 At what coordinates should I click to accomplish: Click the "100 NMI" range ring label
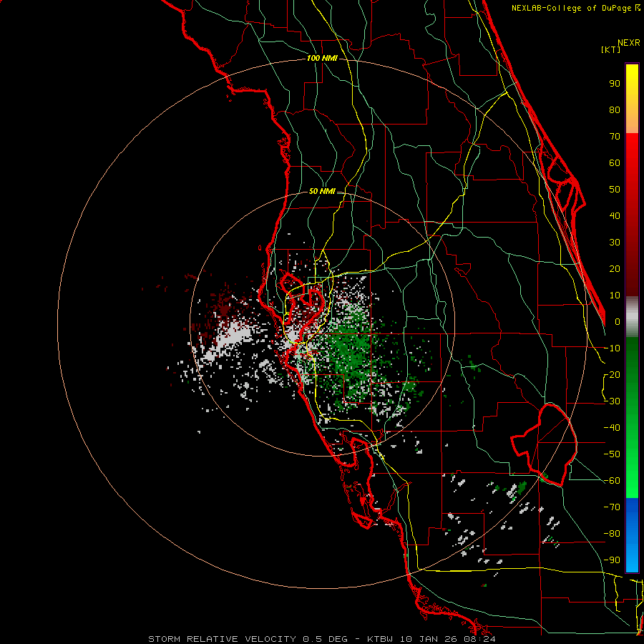click(x=322, y=59)
